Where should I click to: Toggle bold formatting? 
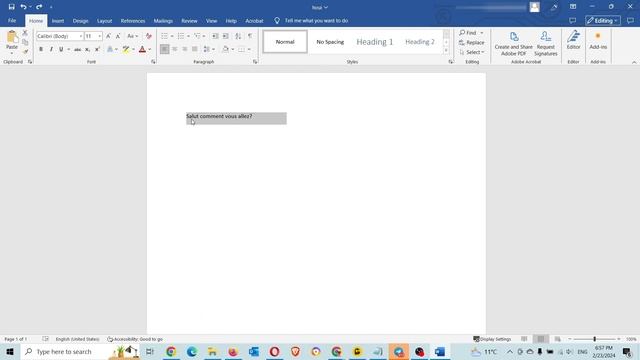click(x=41, y=49)
